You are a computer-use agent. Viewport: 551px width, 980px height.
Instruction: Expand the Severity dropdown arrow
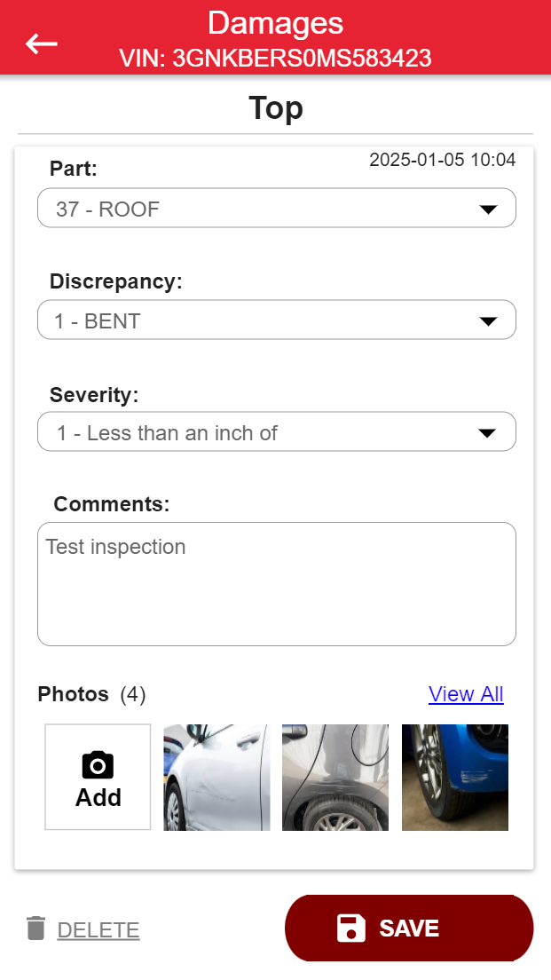point(487,433)
